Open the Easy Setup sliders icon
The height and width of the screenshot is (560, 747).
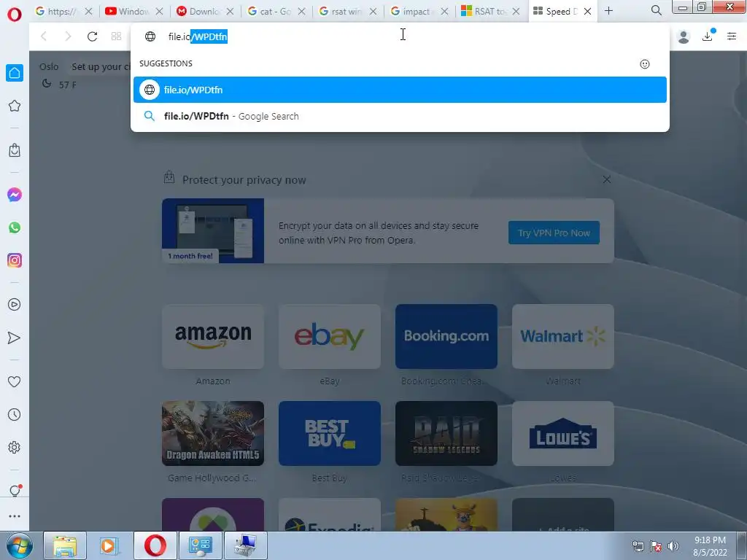coord(732,36)
